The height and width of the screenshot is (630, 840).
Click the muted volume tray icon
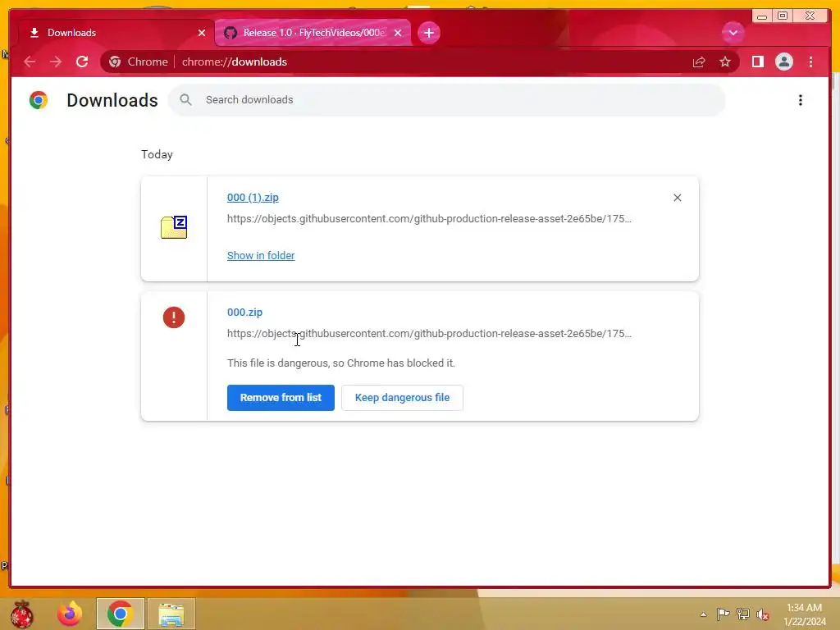coord(763,614)
